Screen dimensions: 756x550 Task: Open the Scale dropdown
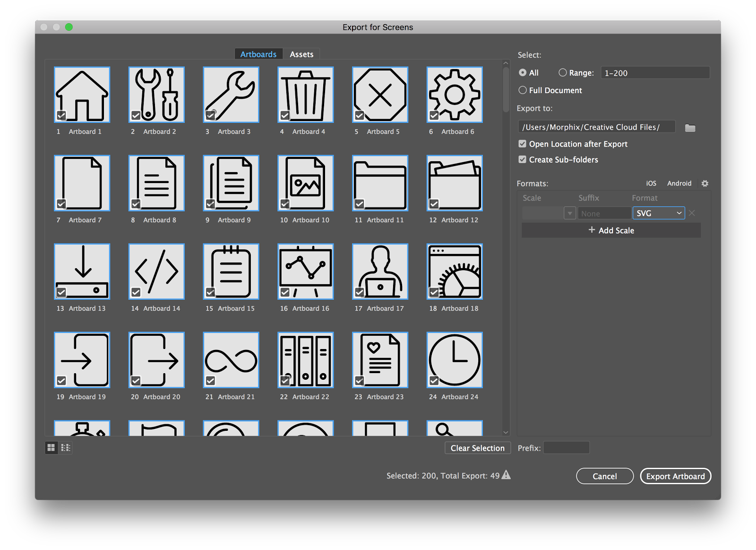click(569, 213)
